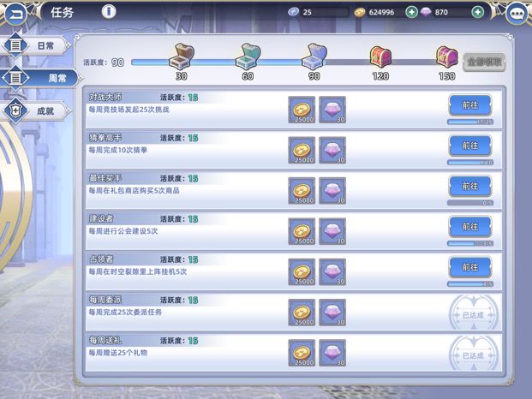Open the 60 activity chest
The height and width of the screenshot is (399, 532).
pos(248,57)
